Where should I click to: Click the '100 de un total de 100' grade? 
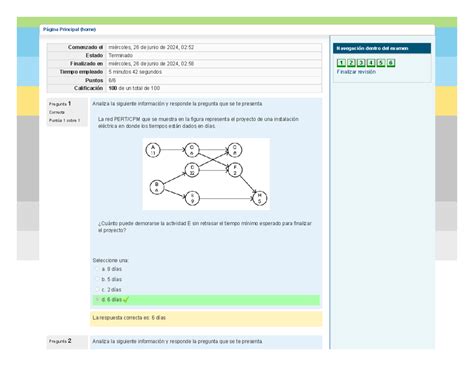tap(134, 88)
